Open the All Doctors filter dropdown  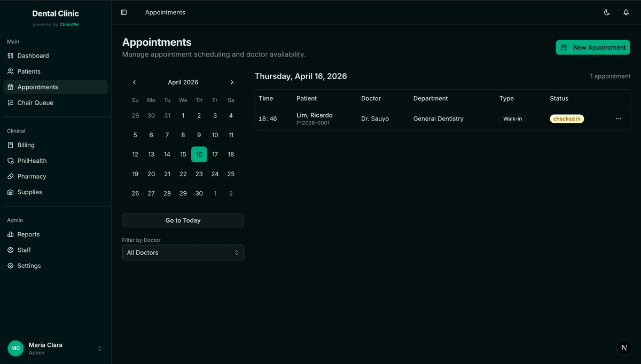[x=183, y=252]
